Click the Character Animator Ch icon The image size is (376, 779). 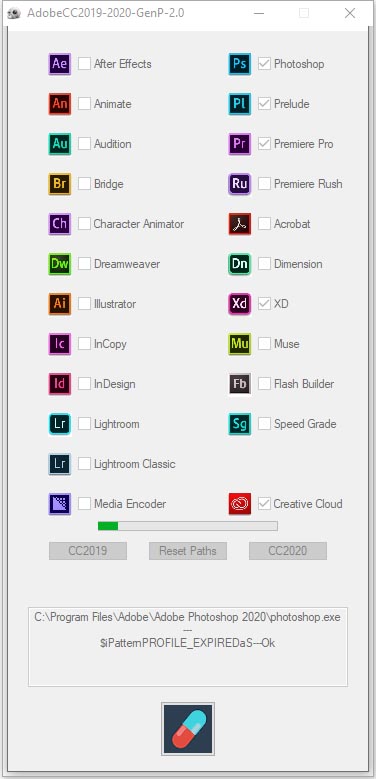click(x=60, y=224)
